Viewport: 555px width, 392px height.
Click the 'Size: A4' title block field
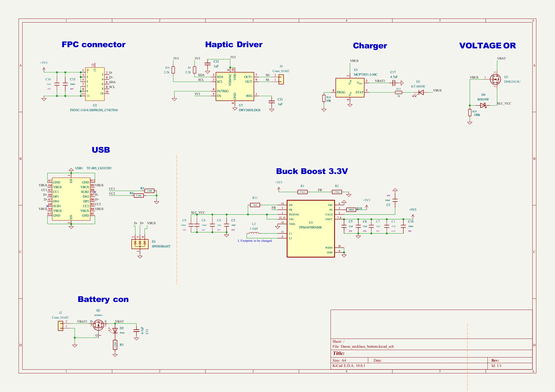[x=339, y=360]
